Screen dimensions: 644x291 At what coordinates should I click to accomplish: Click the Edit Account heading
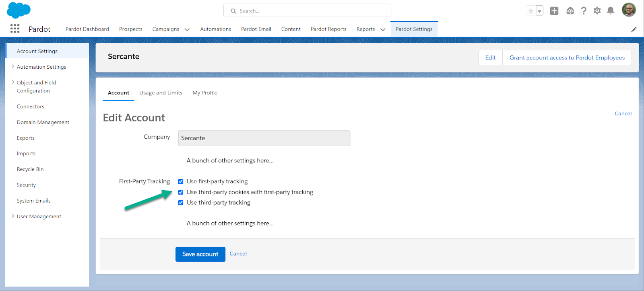tap(134, 118)
